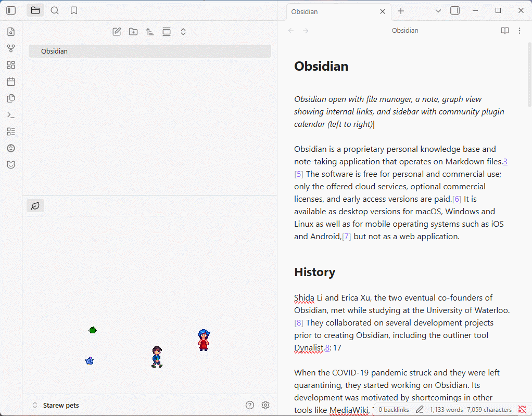Open more options three-dot menu
Image resolution: width=532 pixels, height=416 pixels.
[520, 31]
